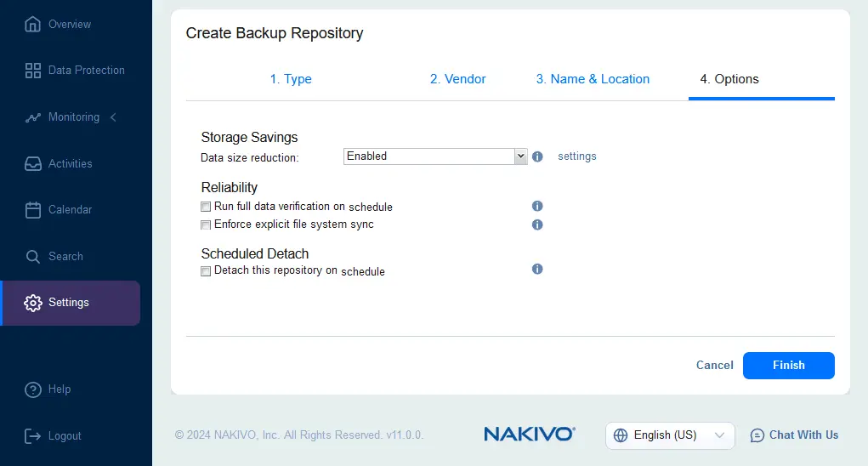Click the Overview home icon in sidebar
This screenshot has height=466, width=868.
[x=33, y=24]
